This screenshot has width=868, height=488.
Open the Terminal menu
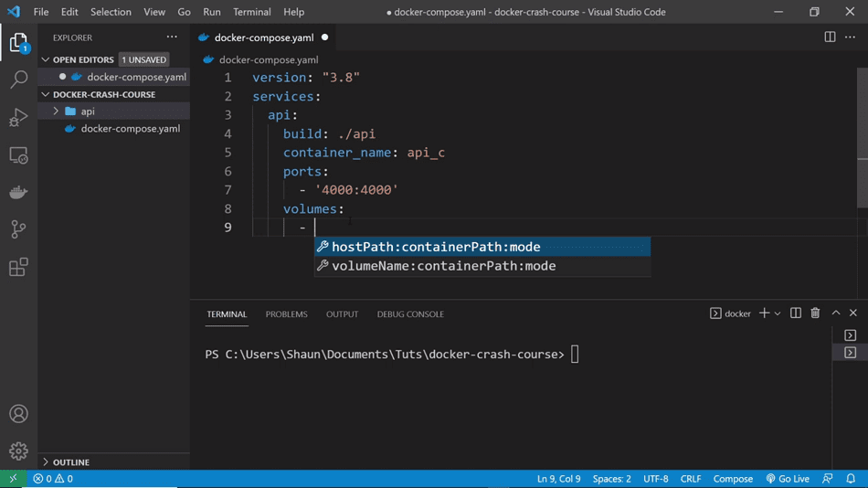252,12
